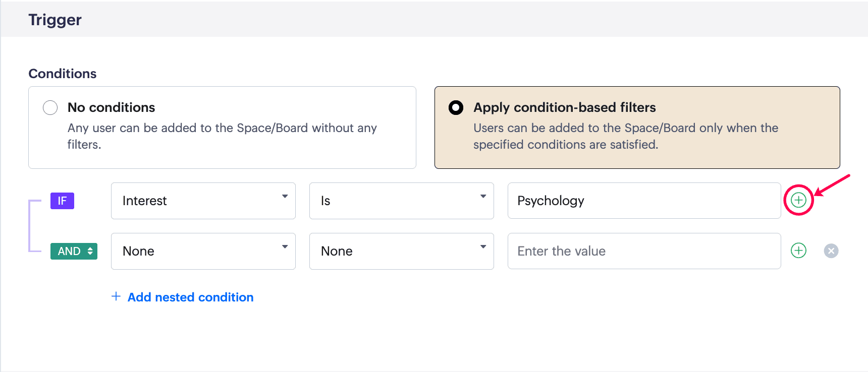Click the up-down arrows on the AND badge
This screenshot has width=868, height=372.
[x=90, y=251]
